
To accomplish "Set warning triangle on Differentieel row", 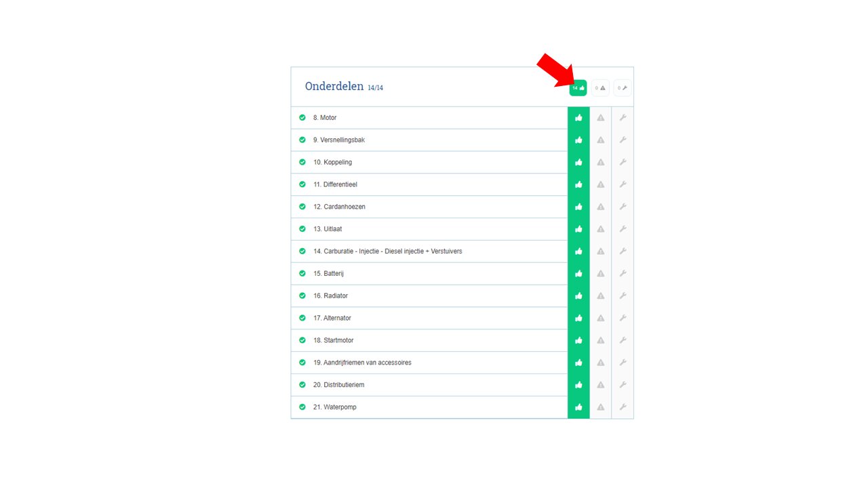I will [601, 184].
